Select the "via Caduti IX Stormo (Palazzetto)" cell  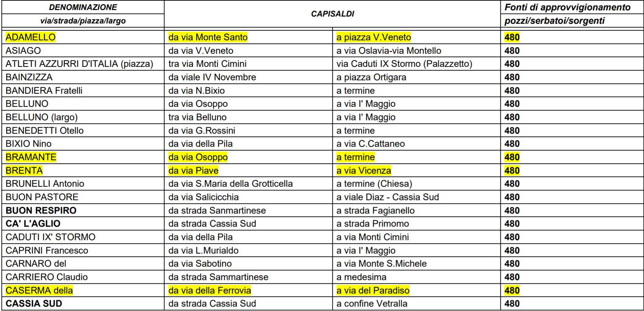click(404, 64)
